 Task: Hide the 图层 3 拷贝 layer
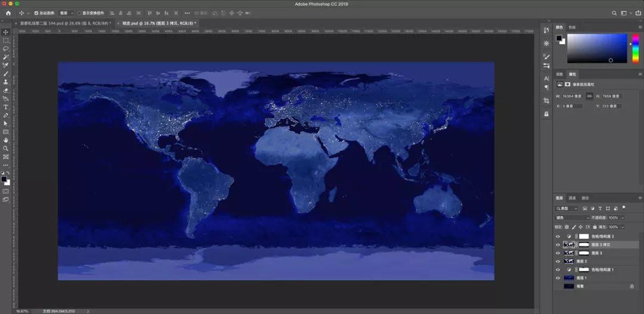pos(558,245)
